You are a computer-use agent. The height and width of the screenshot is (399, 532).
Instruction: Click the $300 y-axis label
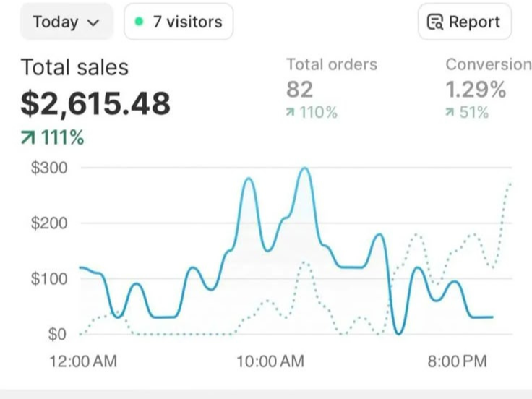pyautogui.click(x=48, y=168)
